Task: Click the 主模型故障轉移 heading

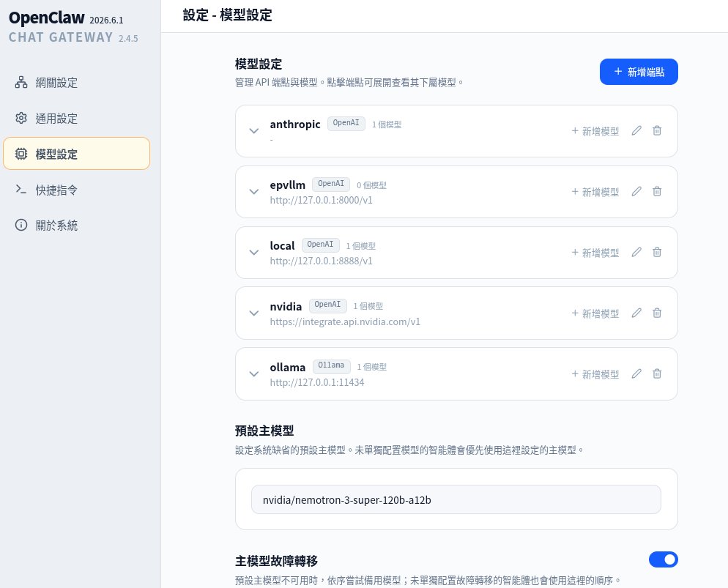Action: point(276,561)
